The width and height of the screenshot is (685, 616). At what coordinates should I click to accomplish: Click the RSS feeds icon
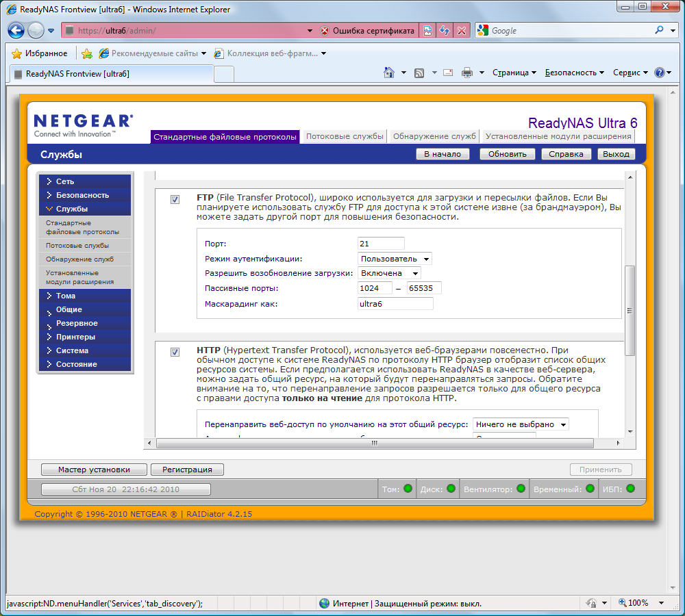point(419,73)
